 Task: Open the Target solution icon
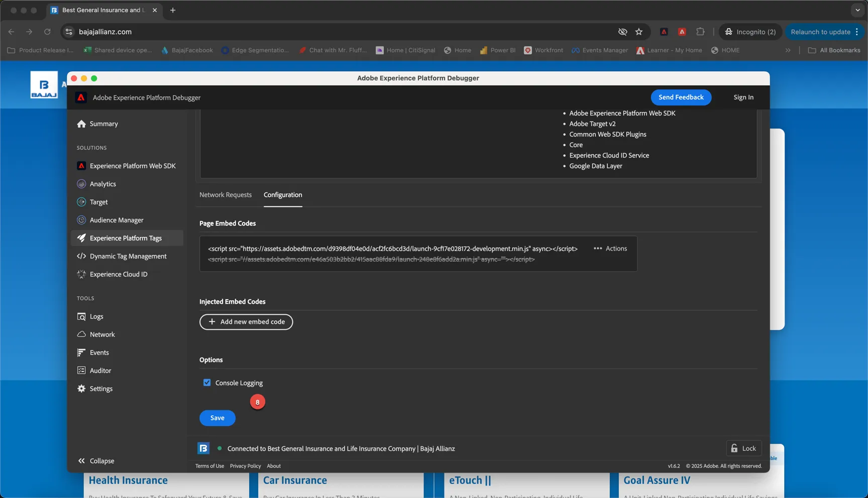click(x=81, y=202)
